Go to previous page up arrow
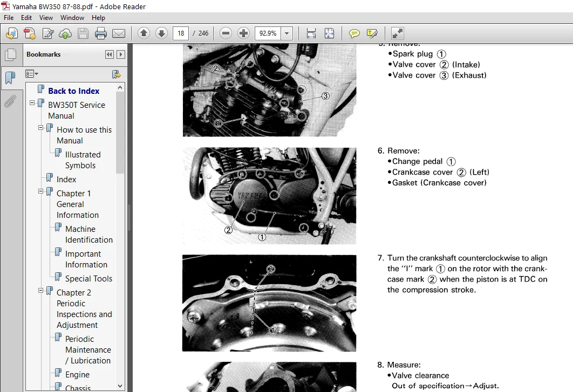Viewport: 573px width, 392px height. click(144, 33)
